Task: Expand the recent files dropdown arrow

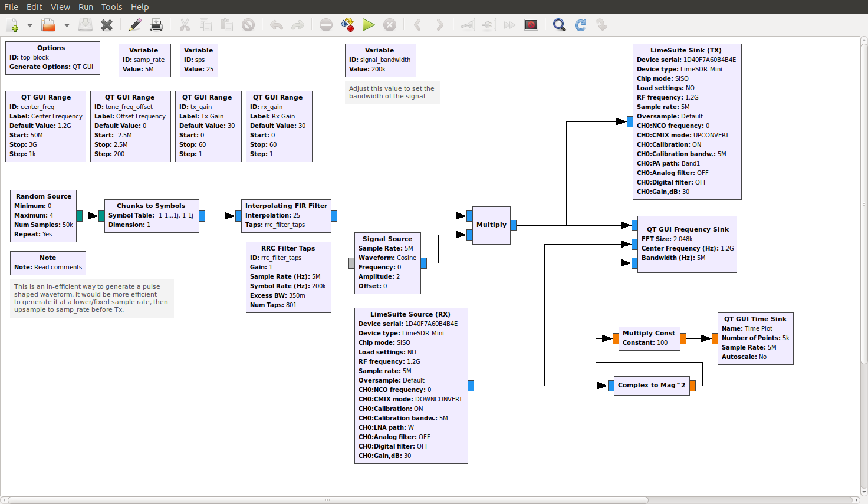Action: pyautogui.click(x=67, y=25)
